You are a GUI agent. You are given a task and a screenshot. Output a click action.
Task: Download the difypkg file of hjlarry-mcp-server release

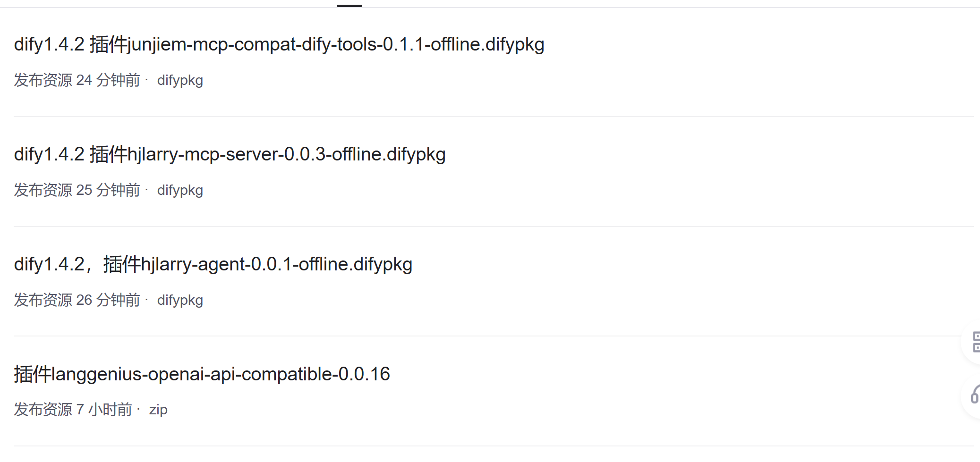point(180,190)
